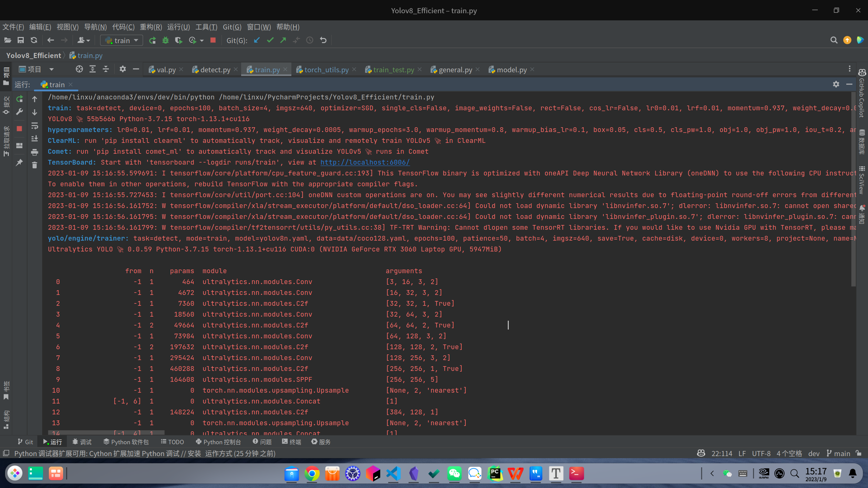Open Chrome from the taskbar

312,473
